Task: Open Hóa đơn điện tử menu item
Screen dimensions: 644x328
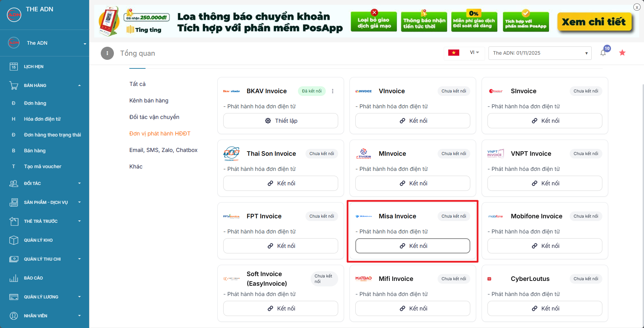Action: coord(42,119)
